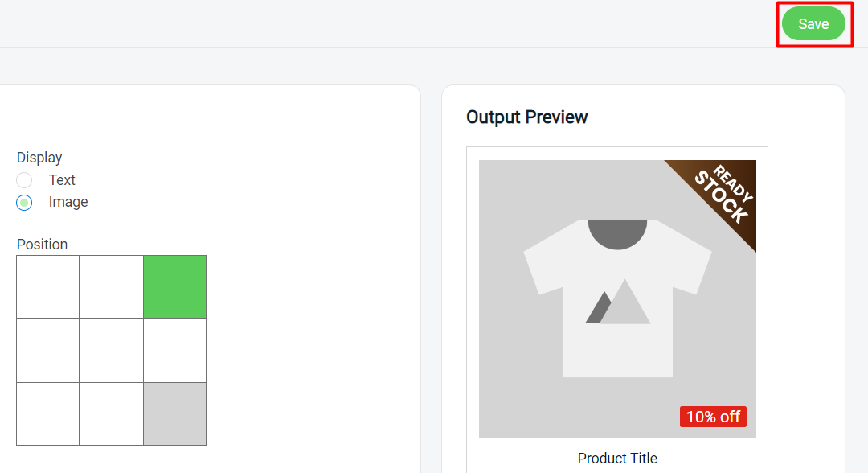Screen dimensions: 868x473
Task: Choose the gray bottom-right position cell
Action: [174, 413]
